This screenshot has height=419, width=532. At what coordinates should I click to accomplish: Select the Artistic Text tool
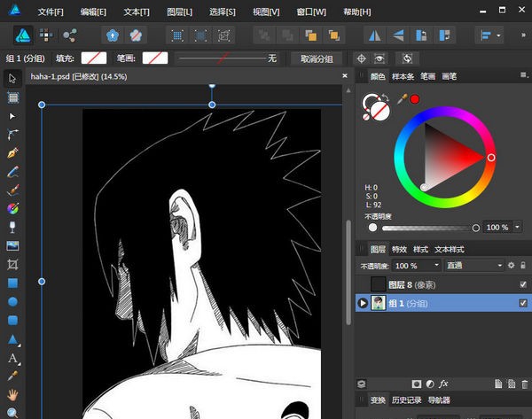tap(13, 358)
